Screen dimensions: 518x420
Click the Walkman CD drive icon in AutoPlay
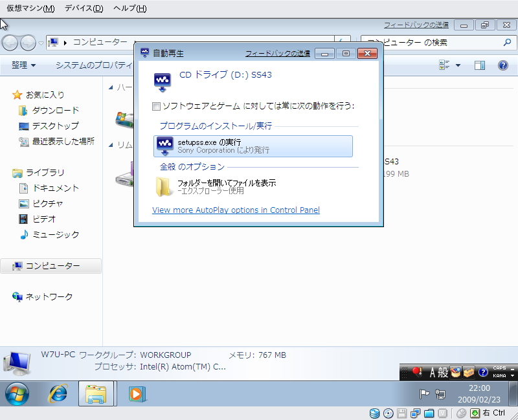163,83
